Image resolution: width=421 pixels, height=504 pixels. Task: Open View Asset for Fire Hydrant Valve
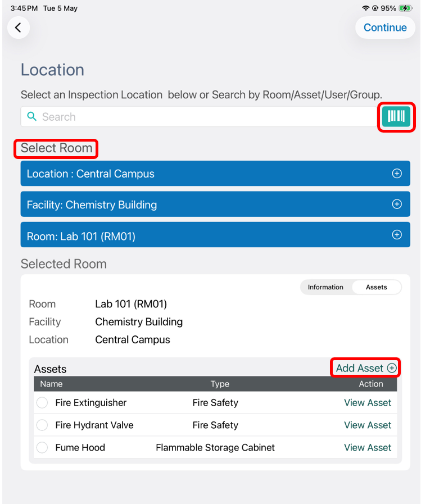(x=368, y=425)
